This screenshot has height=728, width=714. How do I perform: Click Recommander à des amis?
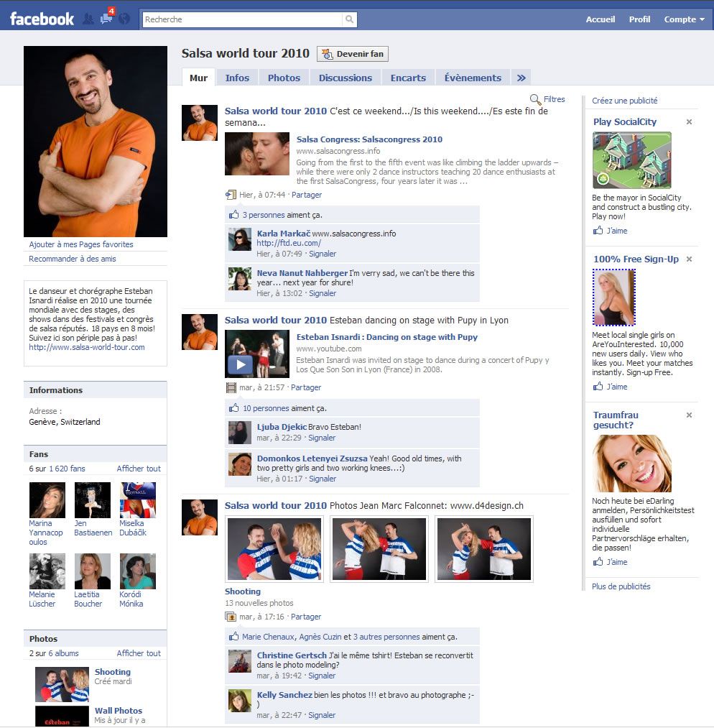pos(73,259)
